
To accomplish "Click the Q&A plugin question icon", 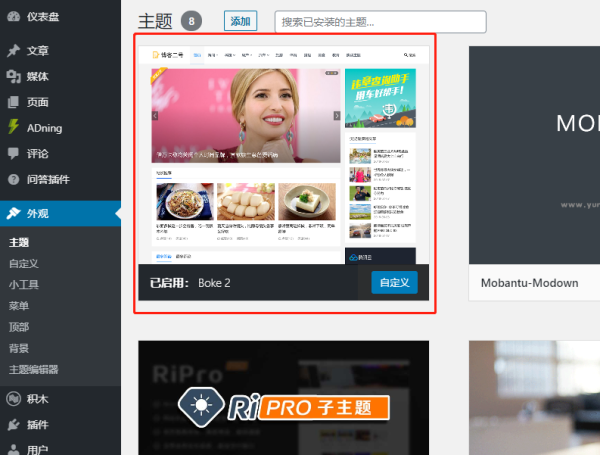I will click(13, 180).
